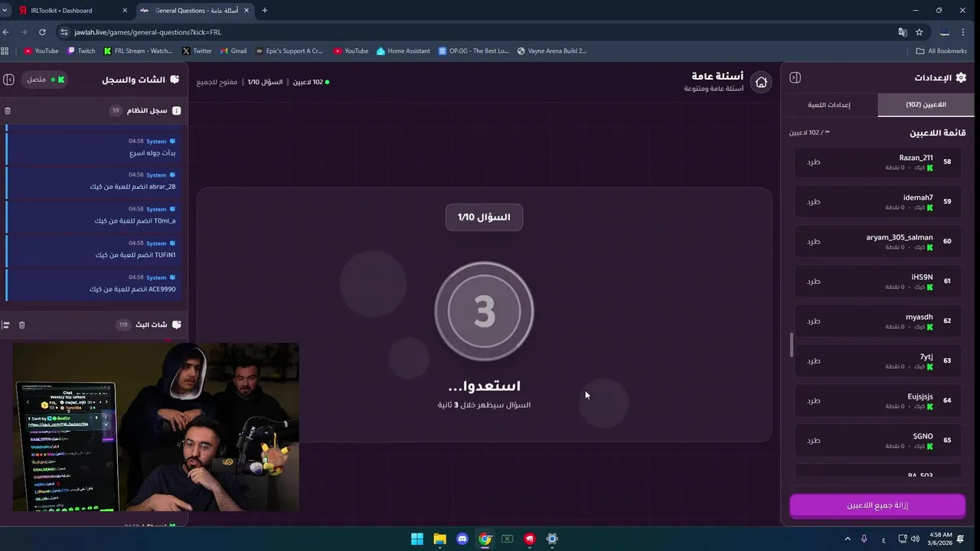Click the الشات والسجل header chat icon
980x551 pixels.
click(175, 80)
